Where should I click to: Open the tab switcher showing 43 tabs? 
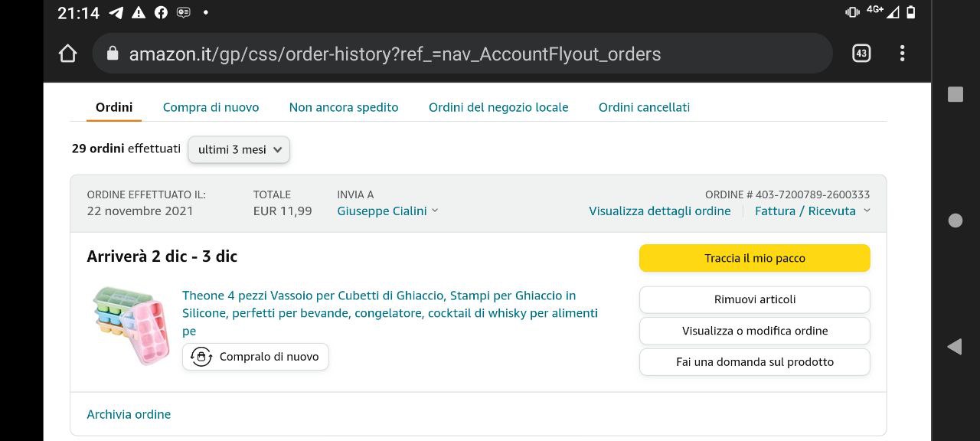[x=861, y=54]
